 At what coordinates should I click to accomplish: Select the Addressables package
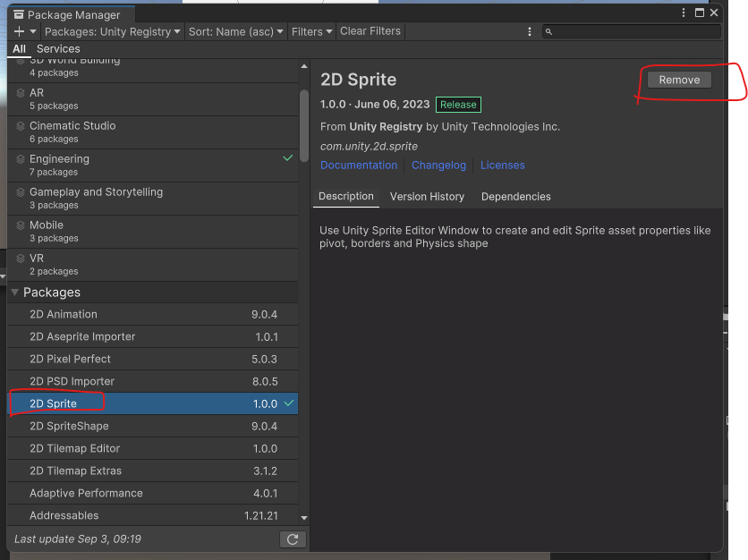153,515
